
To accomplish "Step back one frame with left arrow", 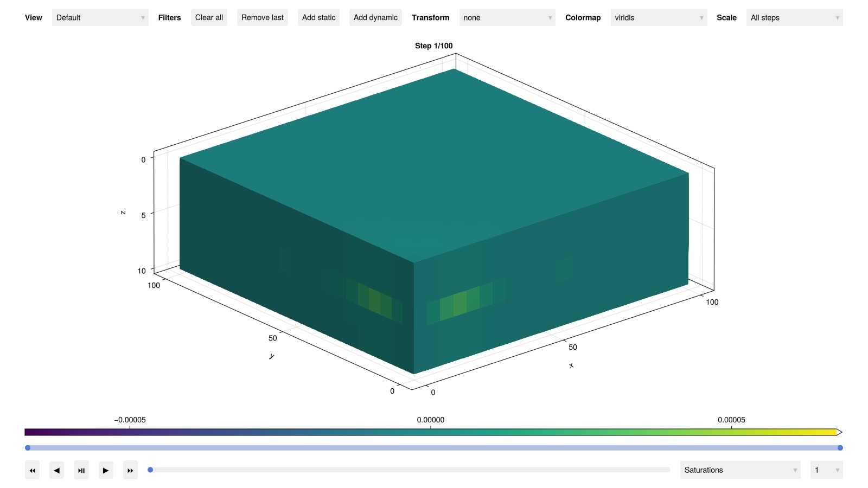I will pyautogui.click(x=56, y=470).
